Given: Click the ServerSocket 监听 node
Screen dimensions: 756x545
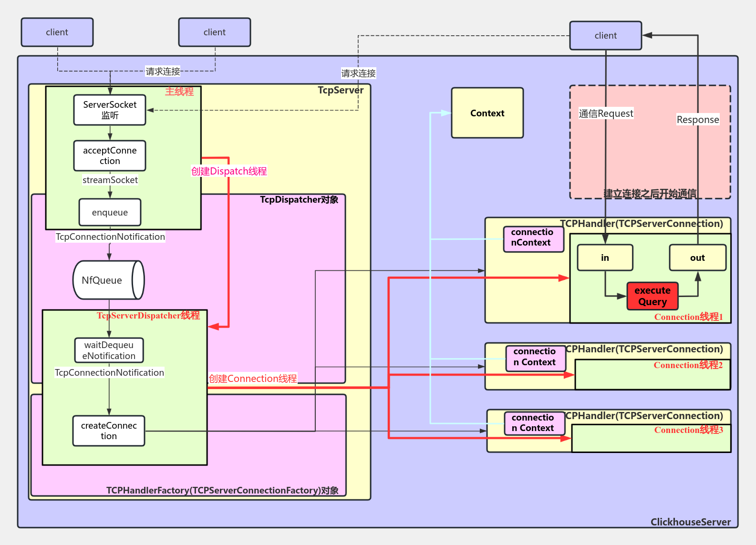Looking at the screenshot, I should coord(110,110).
